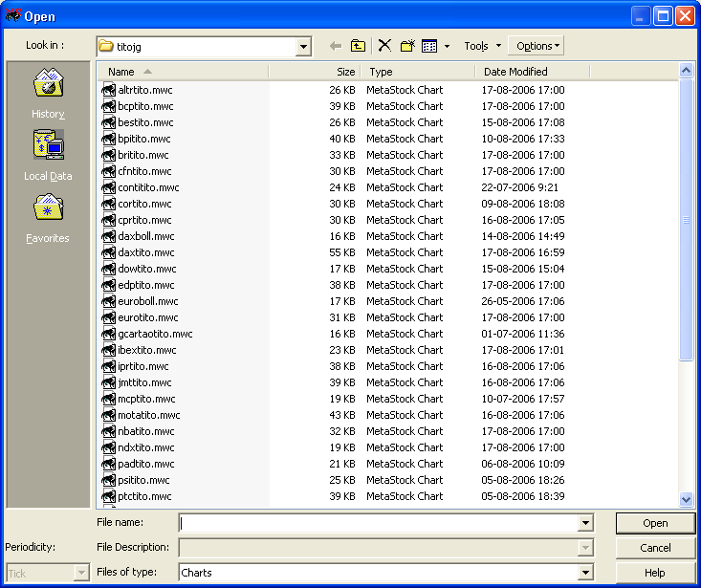701x588 pixels.
Task: Expand the Files of type dropdown
Action: [585, 573]
